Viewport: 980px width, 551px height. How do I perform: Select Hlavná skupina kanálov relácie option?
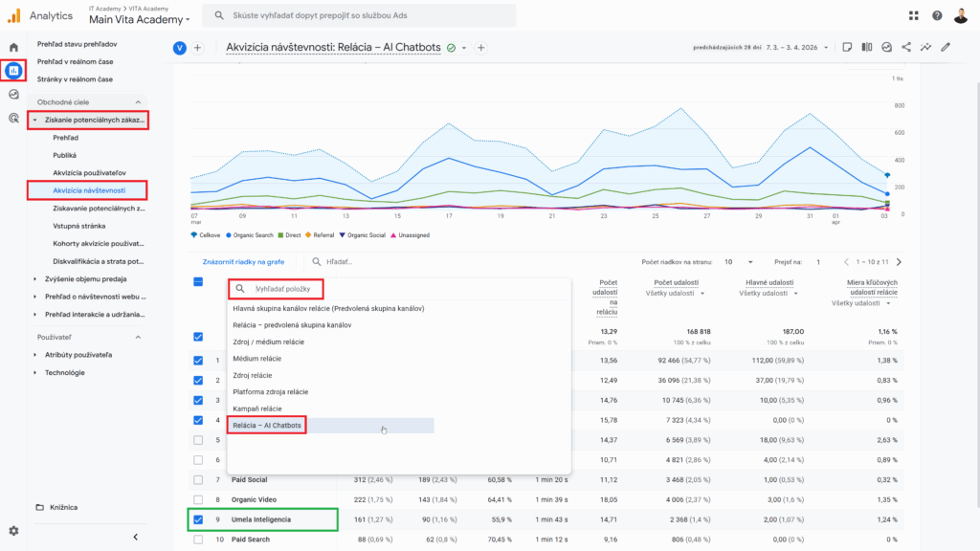coord(328,309)
